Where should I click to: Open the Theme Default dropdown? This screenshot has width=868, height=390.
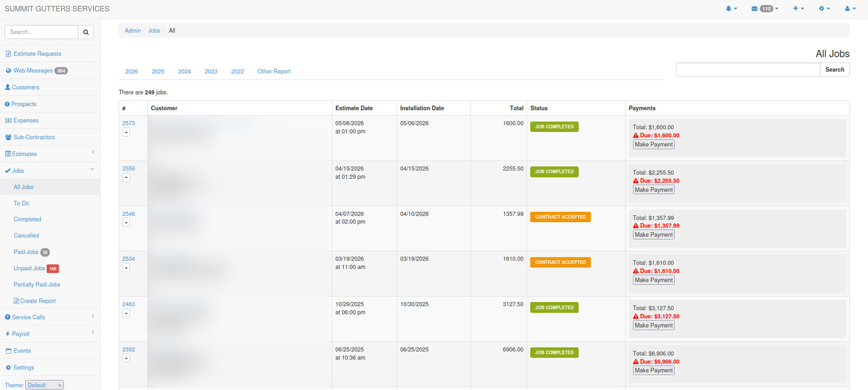(x=44, y=385)
